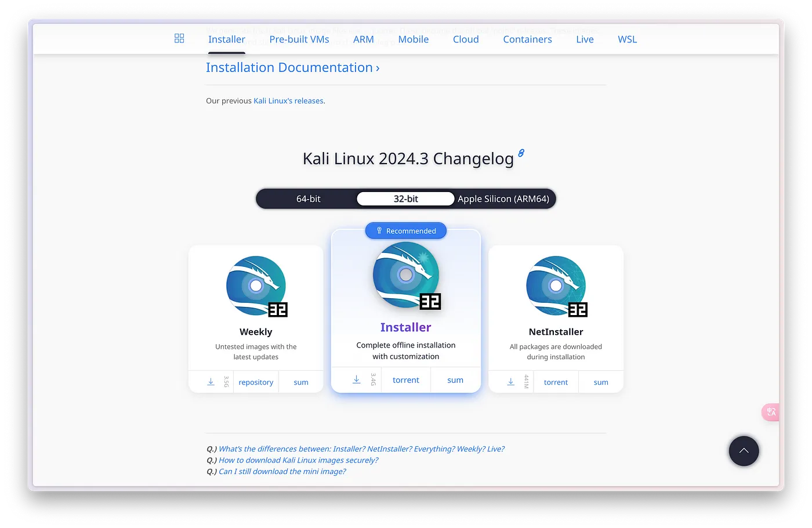Open the differences between images FAQ
812x528 pixels.
coord(361,449)
